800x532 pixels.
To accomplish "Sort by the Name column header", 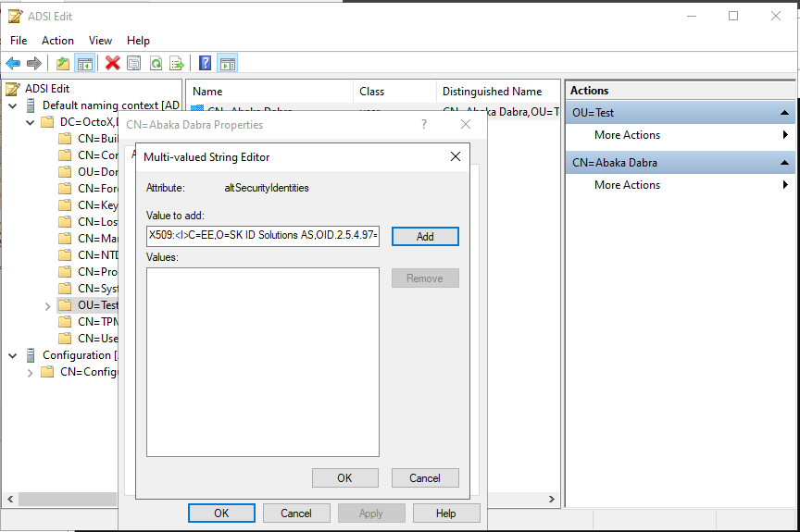I will coord(269,92).
